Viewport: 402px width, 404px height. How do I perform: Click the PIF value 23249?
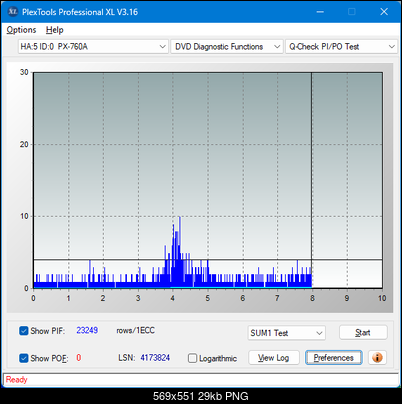coord(87,330)
